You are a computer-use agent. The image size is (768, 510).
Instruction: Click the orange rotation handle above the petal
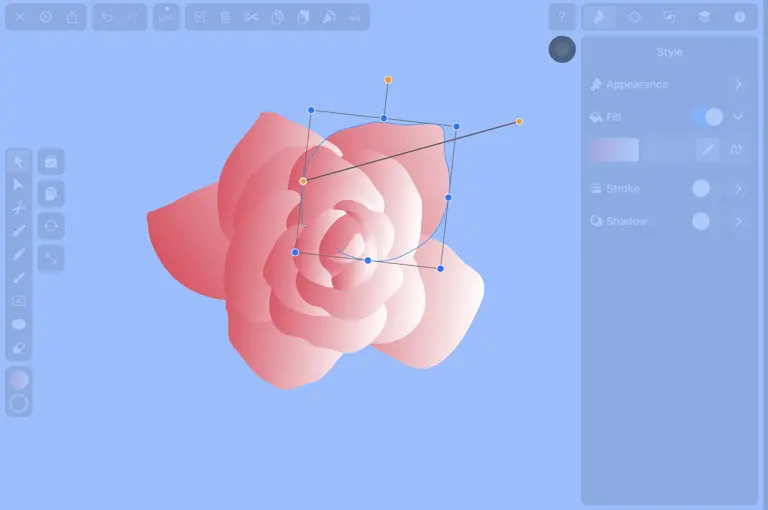click(x=388, y=80)
